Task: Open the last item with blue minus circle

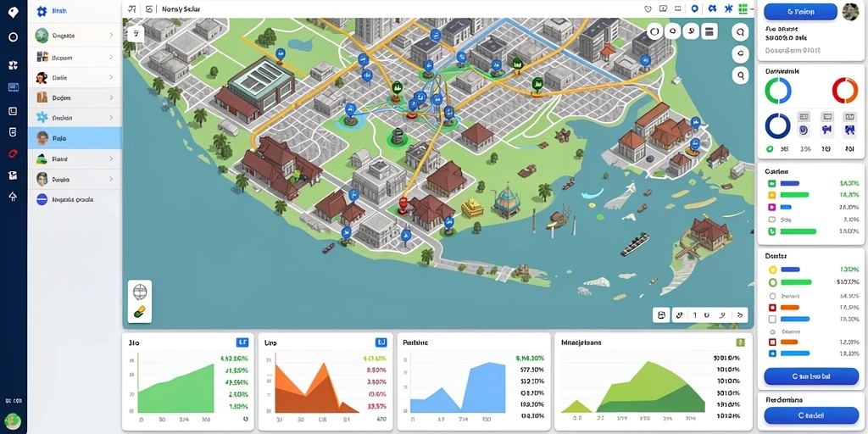Action: coord(75,200)
